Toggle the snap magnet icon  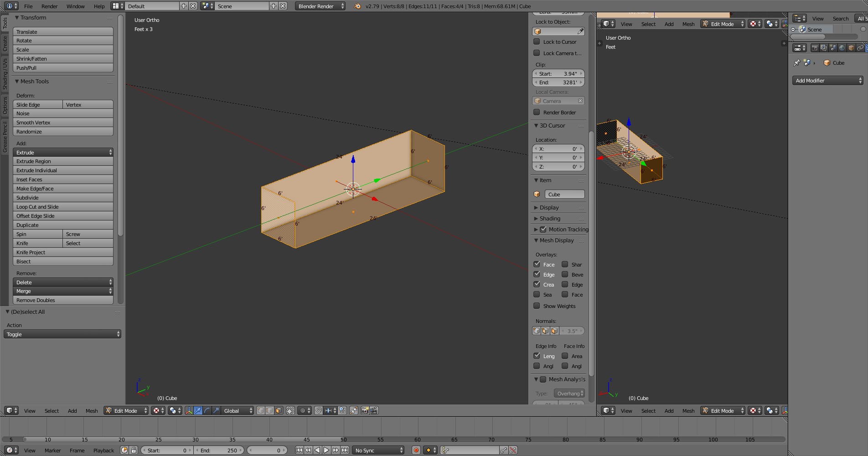click(319, 410)
